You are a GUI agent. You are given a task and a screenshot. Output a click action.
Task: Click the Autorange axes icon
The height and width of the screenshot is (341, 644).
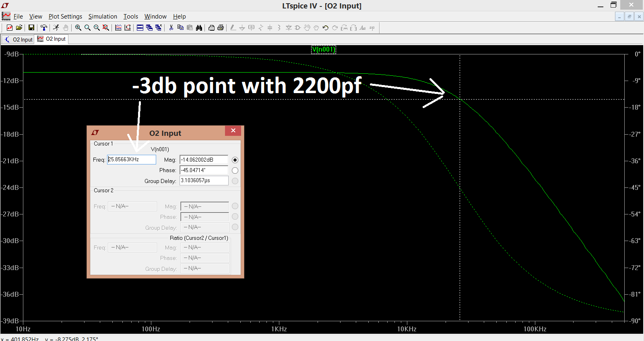tap(128, 27)
